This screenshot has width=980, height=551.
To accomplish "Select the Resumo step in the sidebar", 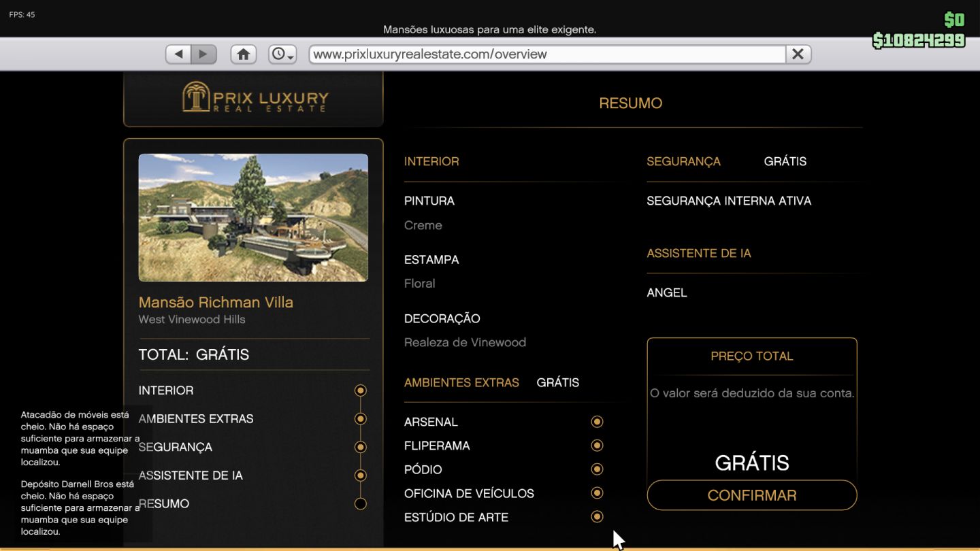I will pos(164,504).
